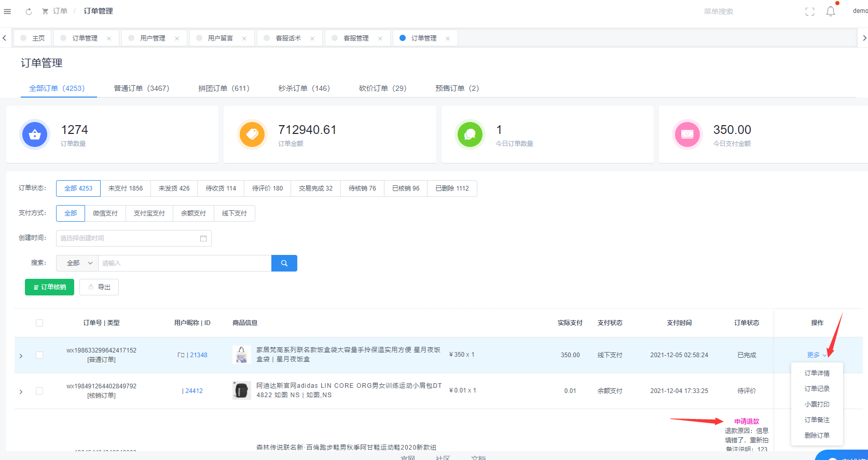Open 更多 dropdown for first order
The image size is (868, 460).
[817, 355]
